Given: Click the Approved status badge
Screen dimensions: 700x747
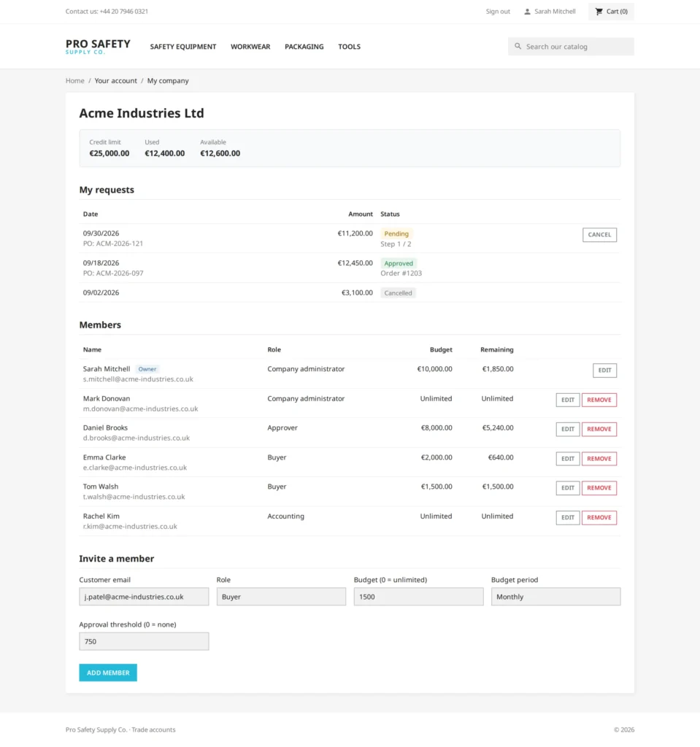Looking at the screenshot, I should (x=399, y=263).
